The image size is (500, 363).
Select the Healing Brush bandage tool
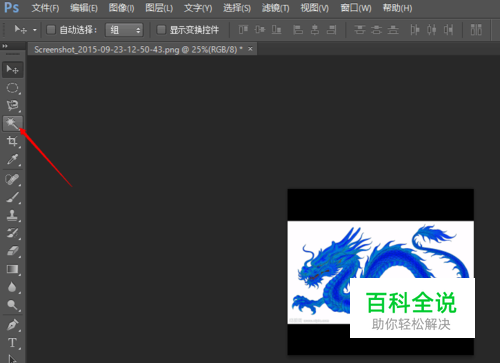(x=13, y=179)
